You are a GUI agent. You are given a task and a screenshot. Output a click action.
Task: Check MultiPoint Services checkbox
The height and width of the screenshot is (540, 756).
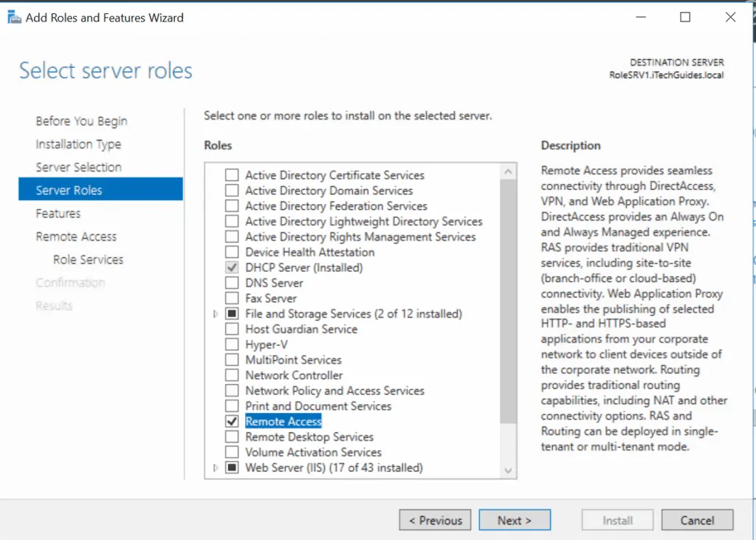[232, 360]
